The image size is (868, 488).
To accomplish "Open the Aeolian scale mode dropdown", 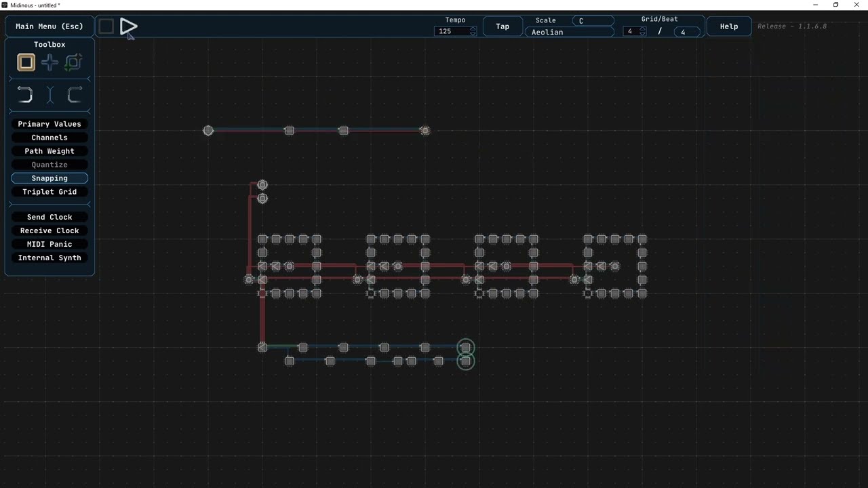I will (x=570, y=32).
